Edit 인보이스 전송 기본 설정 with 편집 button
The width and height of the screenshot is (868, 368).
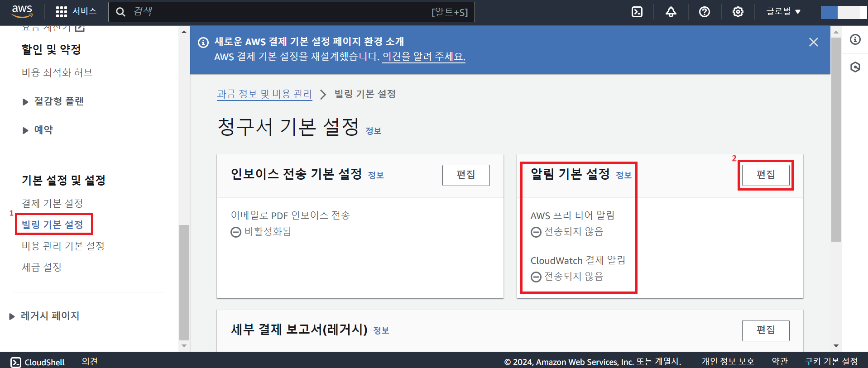tap(466, 175)
